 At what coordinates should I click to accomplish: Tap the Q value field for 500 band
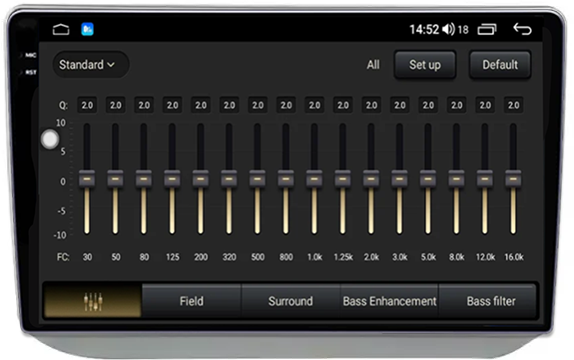[x=258, y=105]
